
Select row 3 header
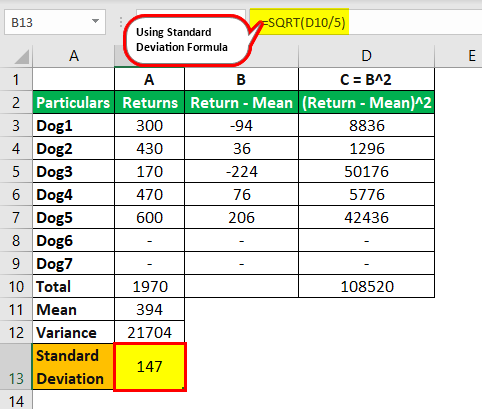tap(16, 125)
